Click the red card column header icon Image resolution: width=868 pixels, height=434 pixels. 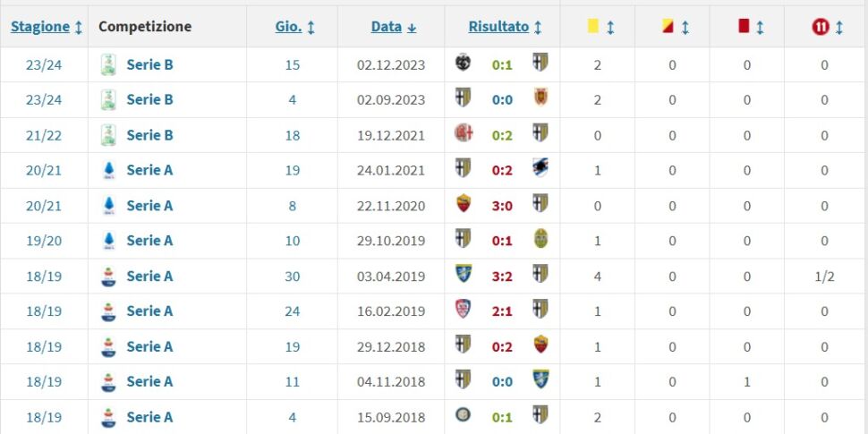743,27
